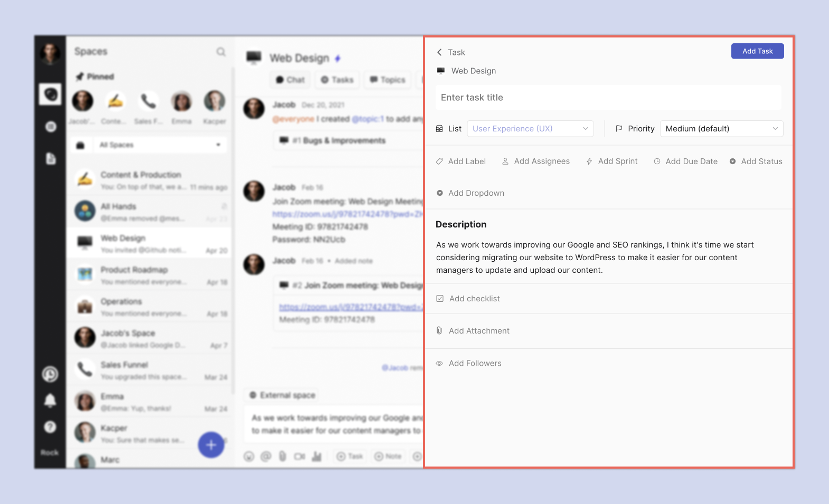Click the Add checklist checkbox icon
The height and width of the screenshot is (504, 829).
(440, 299)
